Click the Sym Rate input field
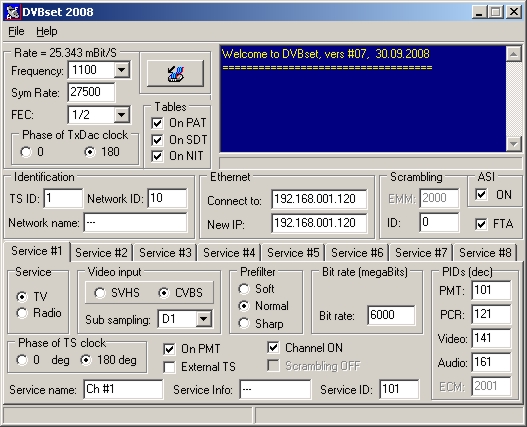The image size is (527, 427). click(91, 92)
